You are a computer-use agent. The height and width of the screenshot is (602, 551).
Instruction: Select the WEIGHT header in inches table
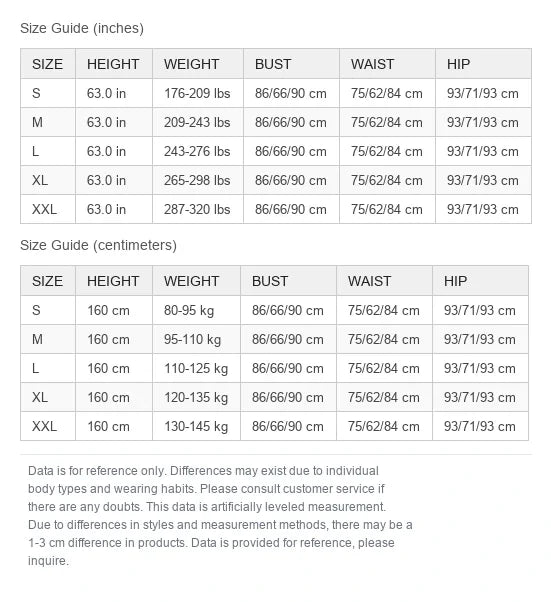pyautogui.click(x=198, y=64)
